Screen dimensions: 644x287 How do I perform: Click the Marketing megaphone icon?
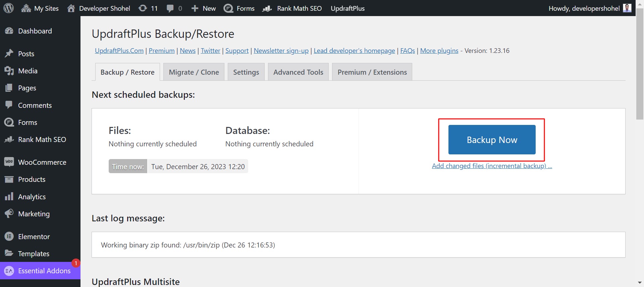point(9,213)
